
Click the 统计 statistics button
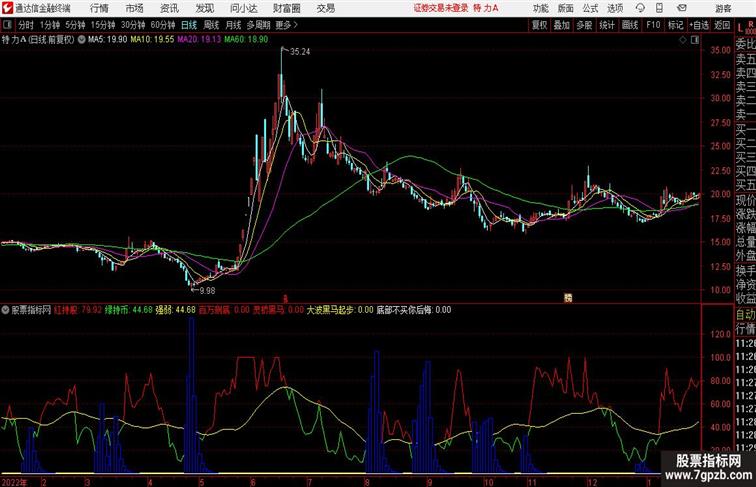[607, 25]
